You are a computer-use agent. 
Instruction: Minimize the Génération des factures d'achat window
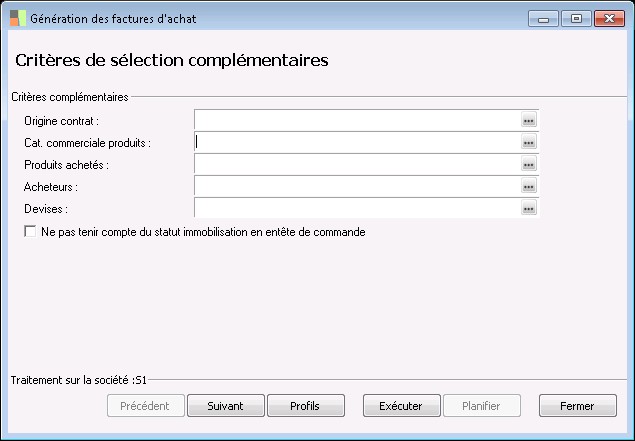pyautogui.click(x=543, y=18)
